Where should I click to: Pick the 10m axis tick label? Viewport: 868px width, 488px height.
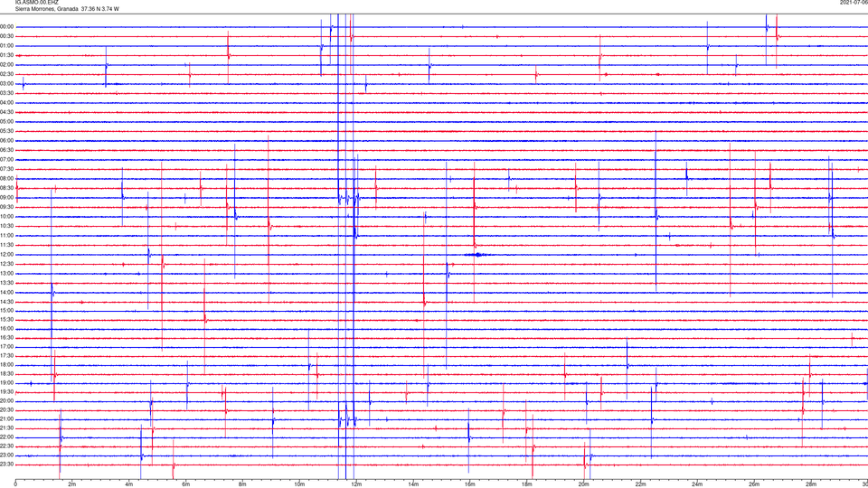click(299, 484)
